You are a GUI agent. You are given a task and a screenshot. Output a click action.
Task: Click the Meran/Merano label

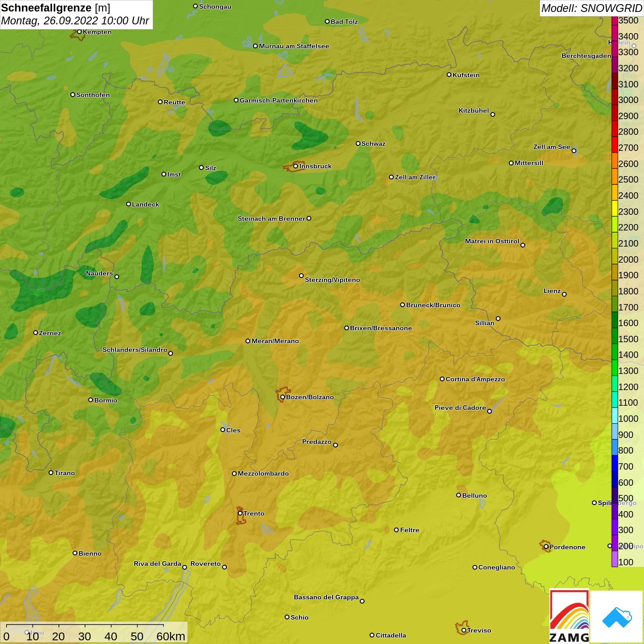(x=275, y=341)
